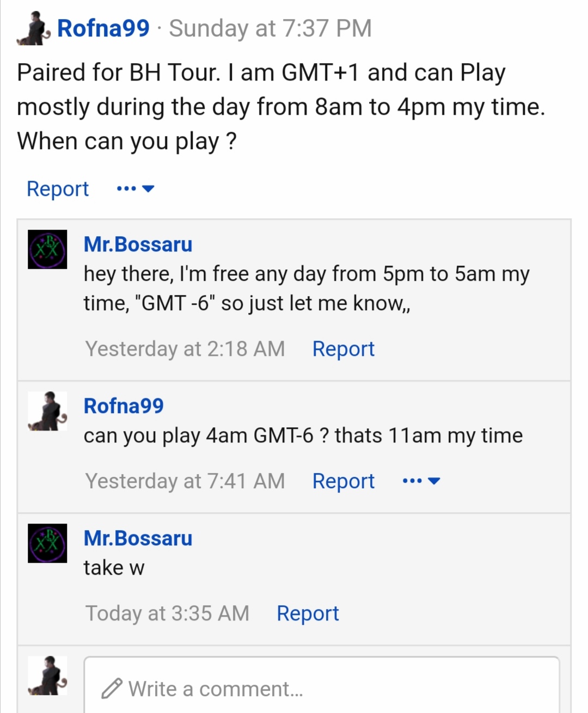Image resolution: width=588 pixels, height=713 pixels.
Task: Report the 'hey there' comment by Mr.Bossaru
Action: [344, 349]
